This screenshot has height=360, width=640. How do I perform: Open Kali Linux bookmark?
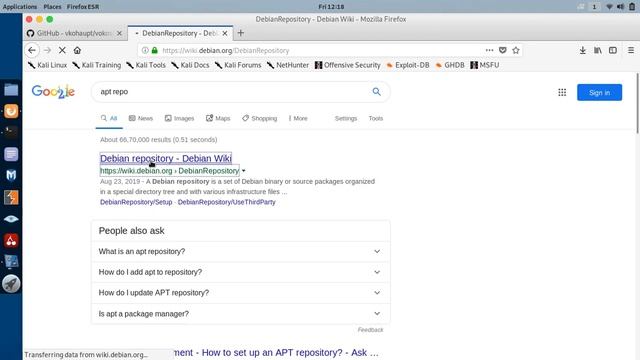coord(47,65)
